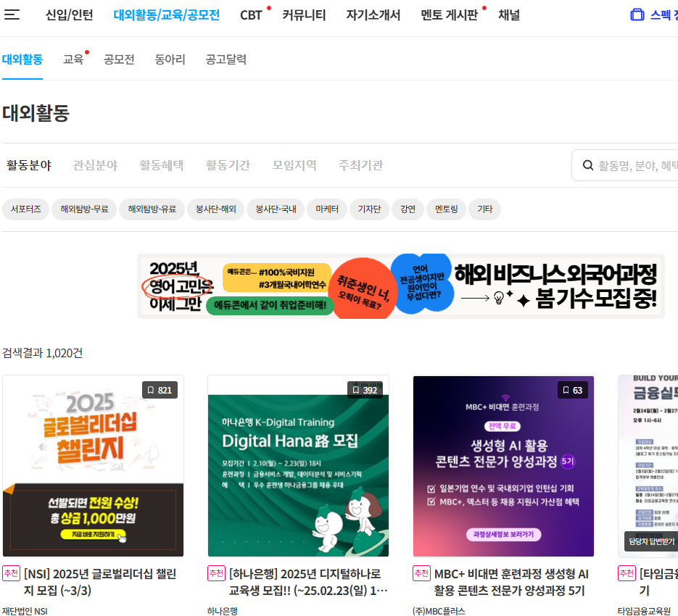Toggle the 봉사단-국내 filter chip
The image size is (678, 616).
click(276, 209)
